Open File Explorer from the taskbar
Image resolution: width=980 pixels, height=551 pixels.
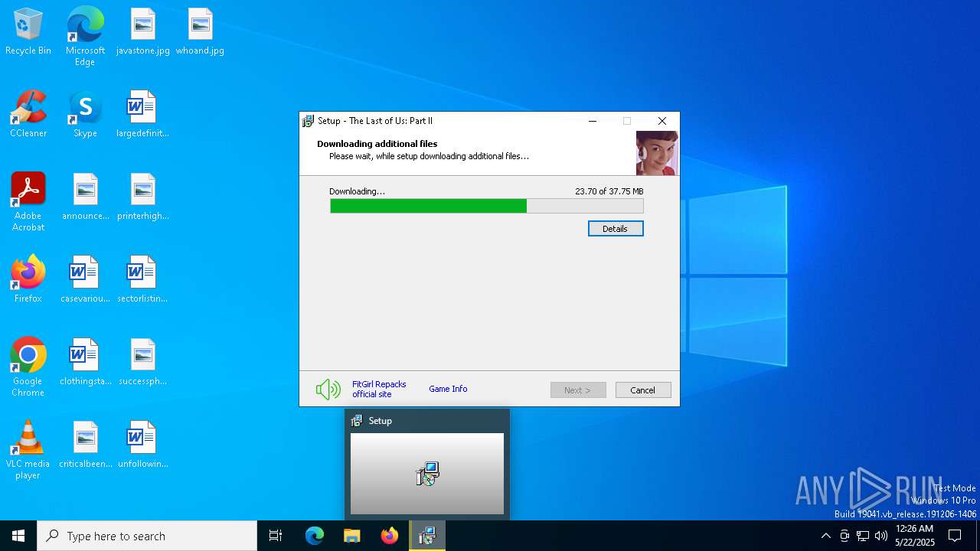click(352, 536)
